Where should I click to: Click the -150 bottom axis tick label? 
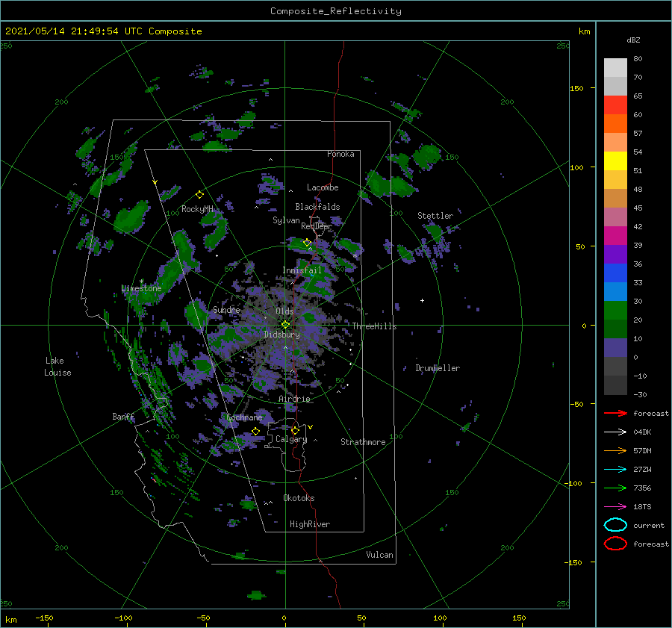pyautogui.click(x=44, y=618)
